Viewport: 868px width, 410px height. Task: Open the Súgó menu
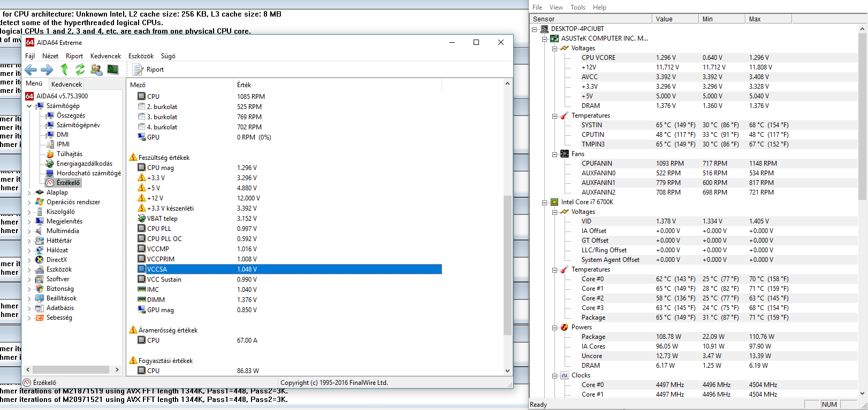point(168,56)
